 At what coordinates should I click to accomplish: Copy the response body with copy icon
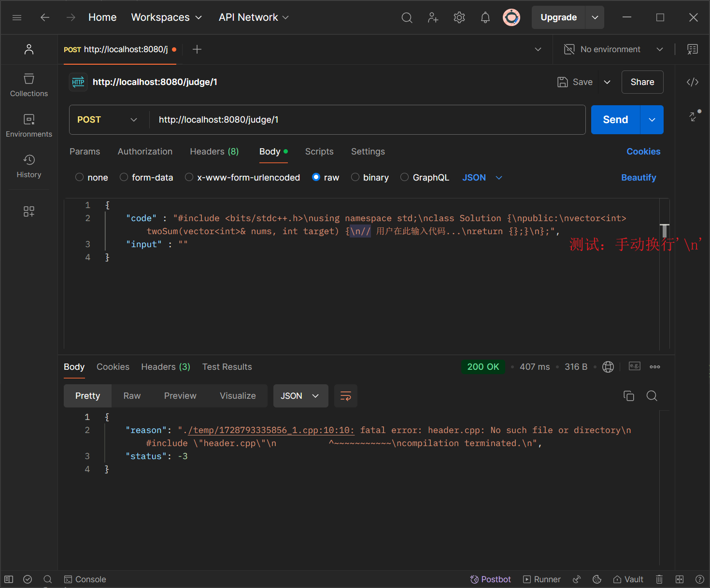tap(628, 396)
